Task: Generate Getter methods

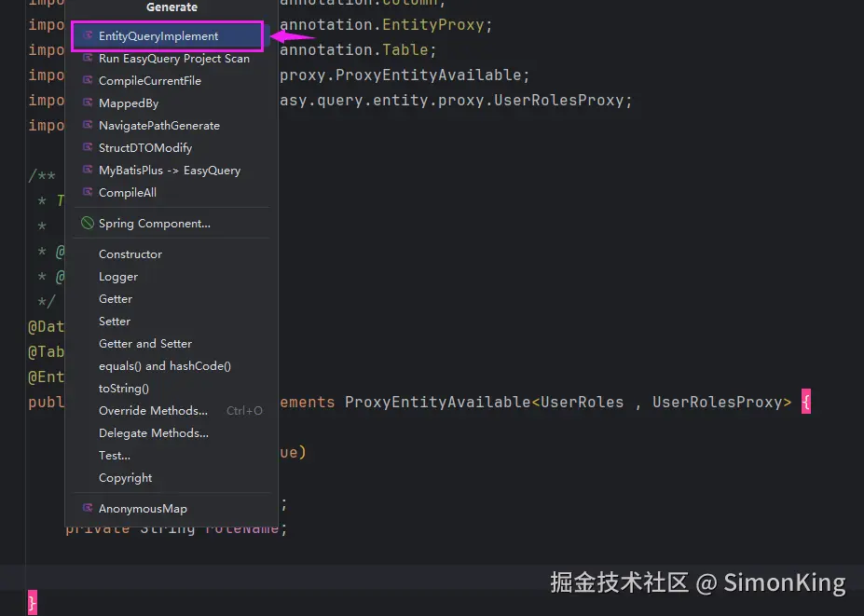Action: pos(171,298)
